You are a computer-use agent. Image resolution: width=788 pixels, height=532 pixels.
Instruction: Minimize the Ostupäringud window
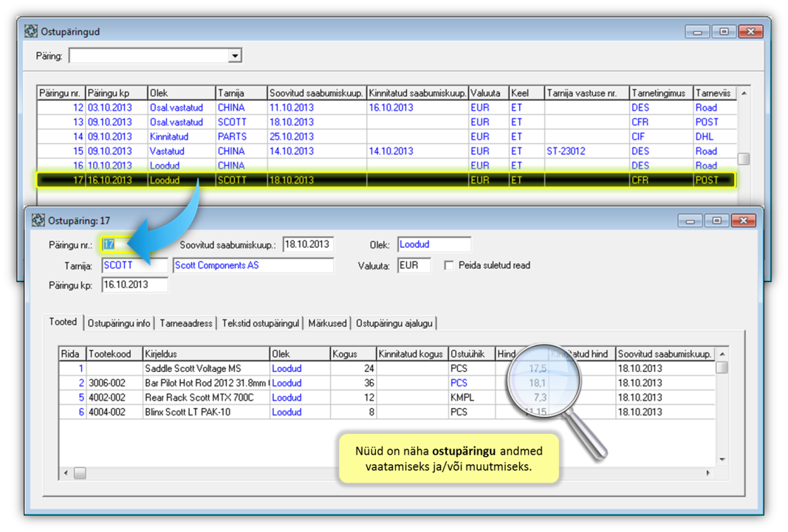697,31
